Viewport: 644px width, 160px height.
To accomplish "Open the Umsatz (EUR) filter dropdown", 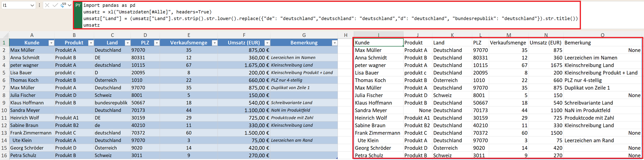I will pos(267,43).
